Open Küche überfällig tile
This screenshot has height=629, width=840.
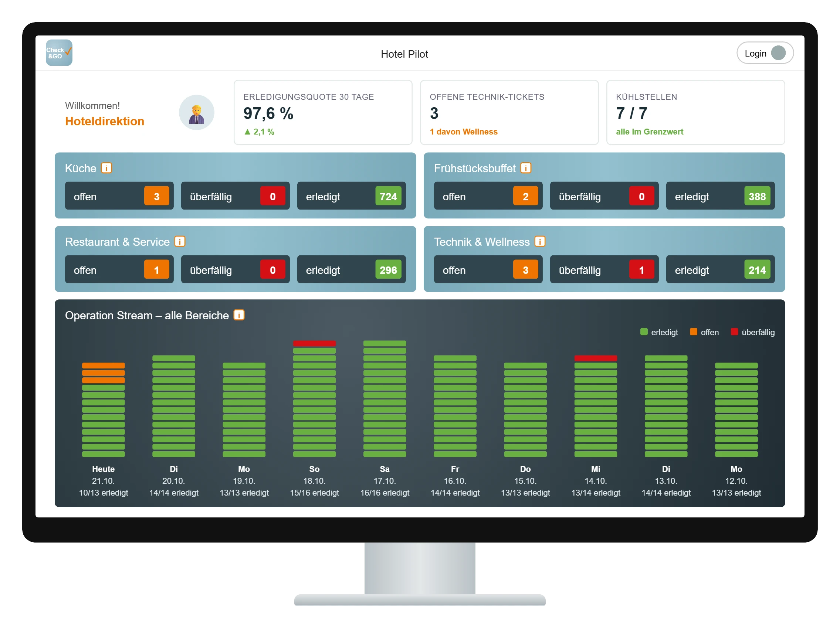(236, 196)
